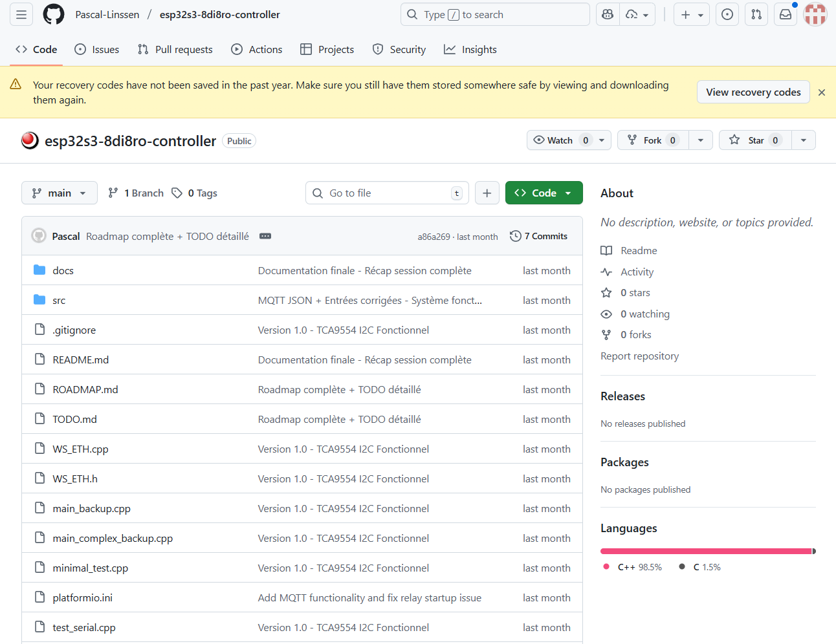Click the View recovery codes button
The image size is (836, 644).
pos(753,92)
